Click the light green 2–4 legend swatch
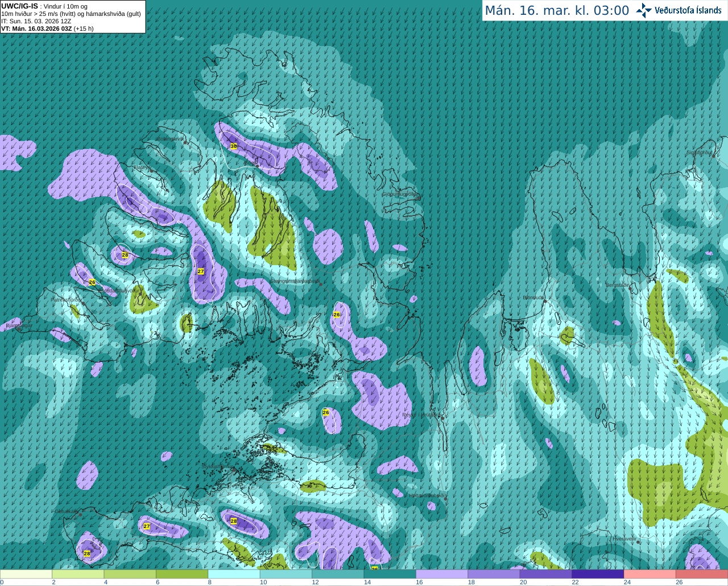The height and width of the screenshot is (586, 728). coord(78,574)
